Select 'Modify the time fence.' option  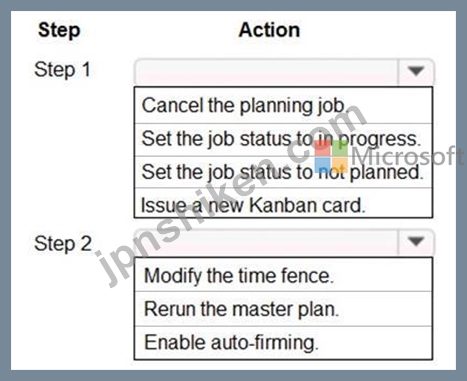tap(283, 275)
